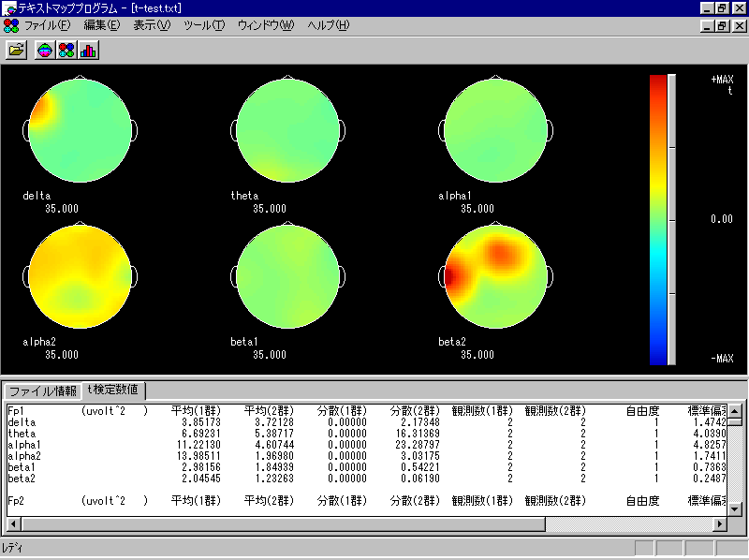Screen dimensions: 749x560
Task: Click the horizontal scrollbar right arrow
Action: coord(720,524)
